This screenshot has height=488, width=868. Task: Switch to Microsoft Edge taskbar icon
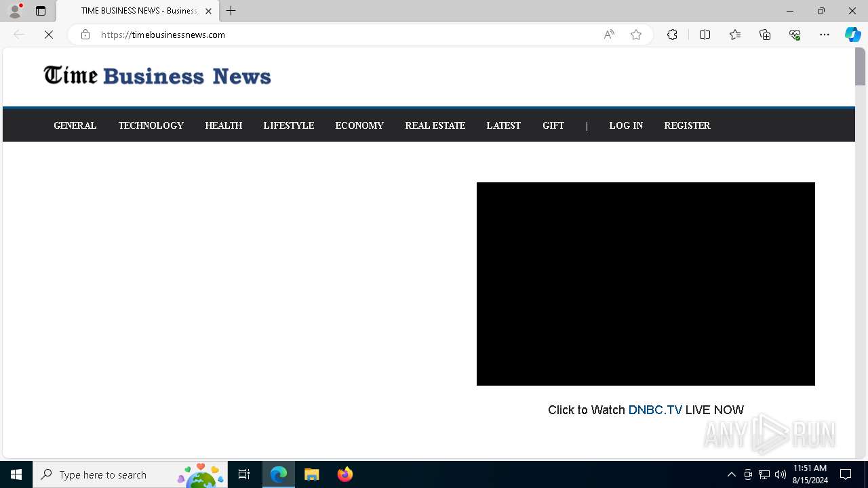[x=279, y=474]
